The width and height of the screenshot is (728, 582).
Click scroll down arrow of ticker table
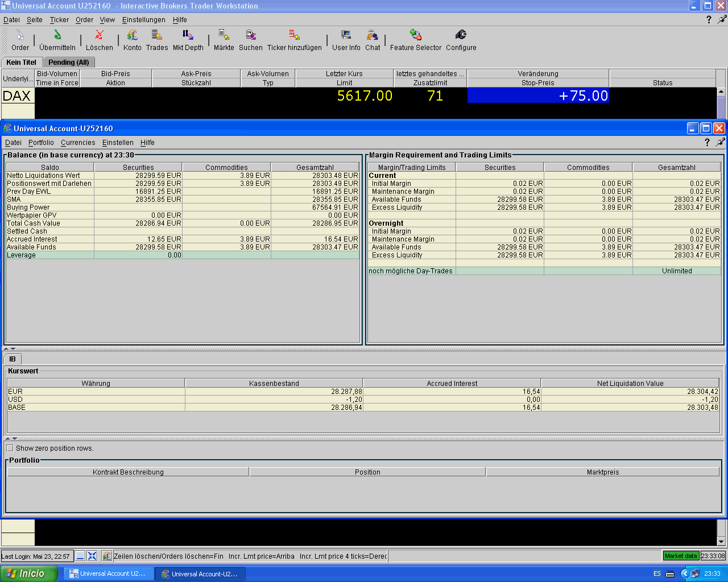[x=721, y=542]
